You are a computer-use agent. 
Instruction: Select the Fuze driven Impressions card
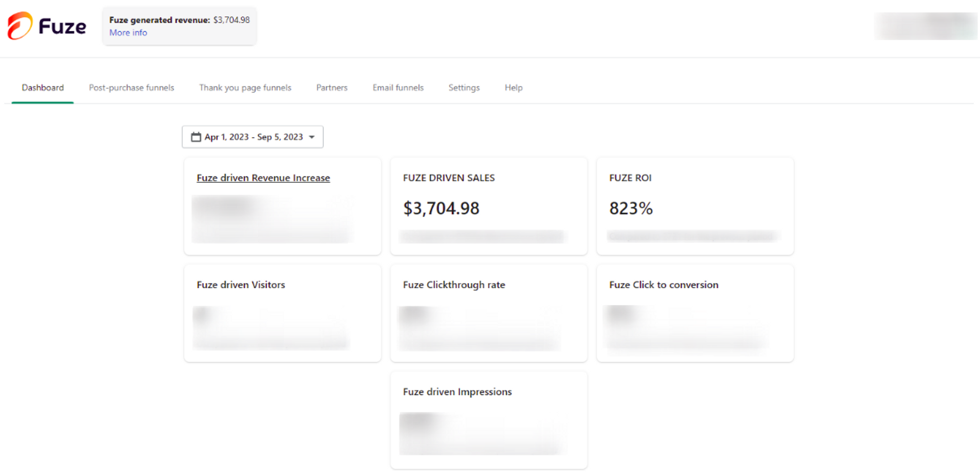tap(489, 420)
